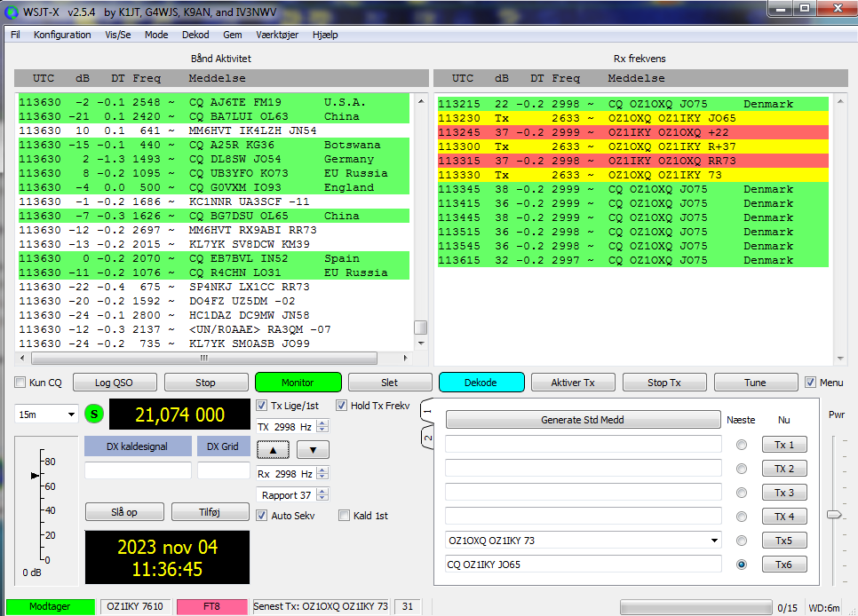Select the CQ A25R Botswana decode line

pyautogui.click(x=213, y=145)
